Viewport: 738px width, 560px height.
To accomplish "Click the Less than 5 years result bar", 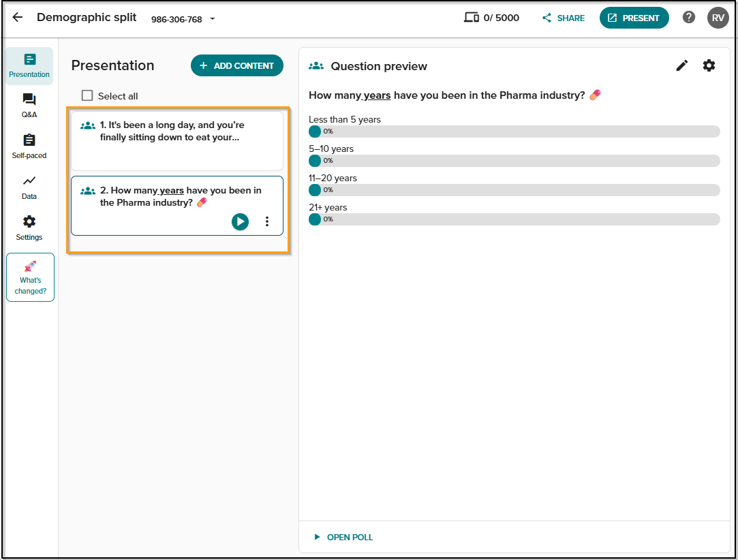I will [514, 131].
